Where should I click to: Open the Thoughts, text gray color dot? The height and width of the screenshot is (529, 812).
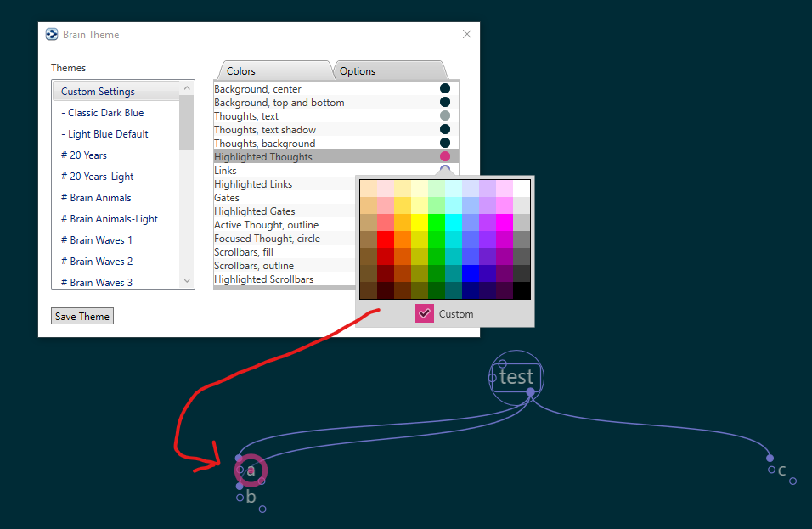[445, 116]
